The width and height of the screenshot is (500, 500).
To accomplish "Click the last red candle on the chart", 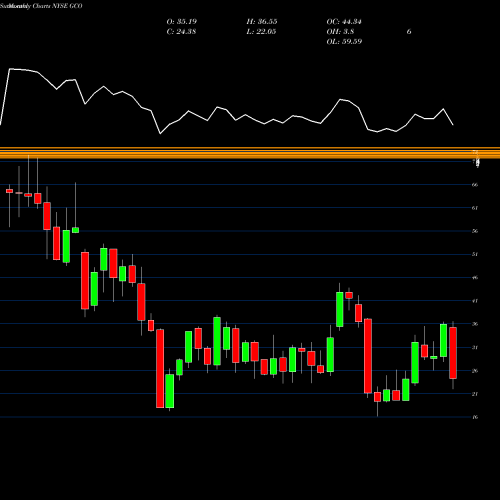I will [453, 353].
